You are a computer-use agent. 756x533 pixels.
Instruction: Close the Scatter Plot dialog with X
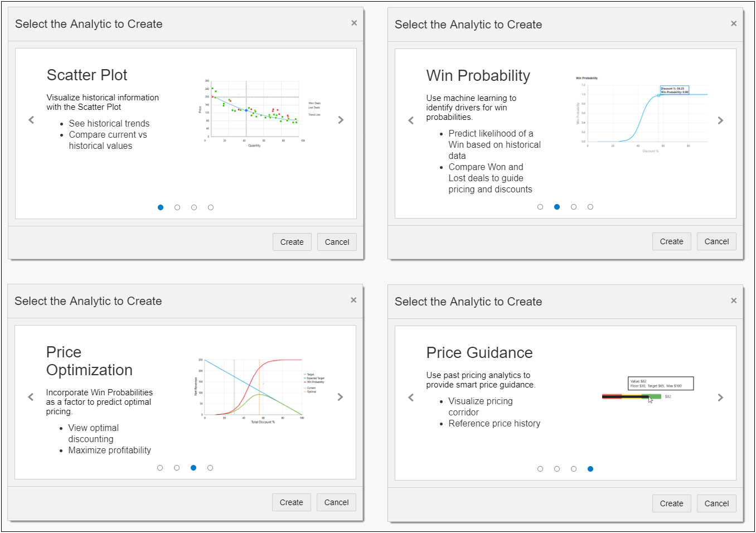tap(354, 23)
